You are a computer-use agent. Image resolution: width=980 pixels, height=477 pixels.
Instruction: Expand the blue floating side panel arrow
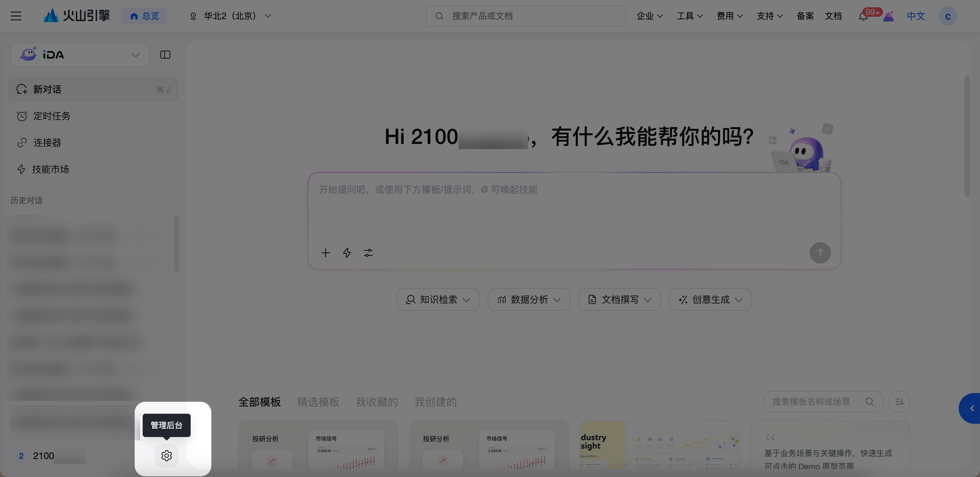click(970, 408)
